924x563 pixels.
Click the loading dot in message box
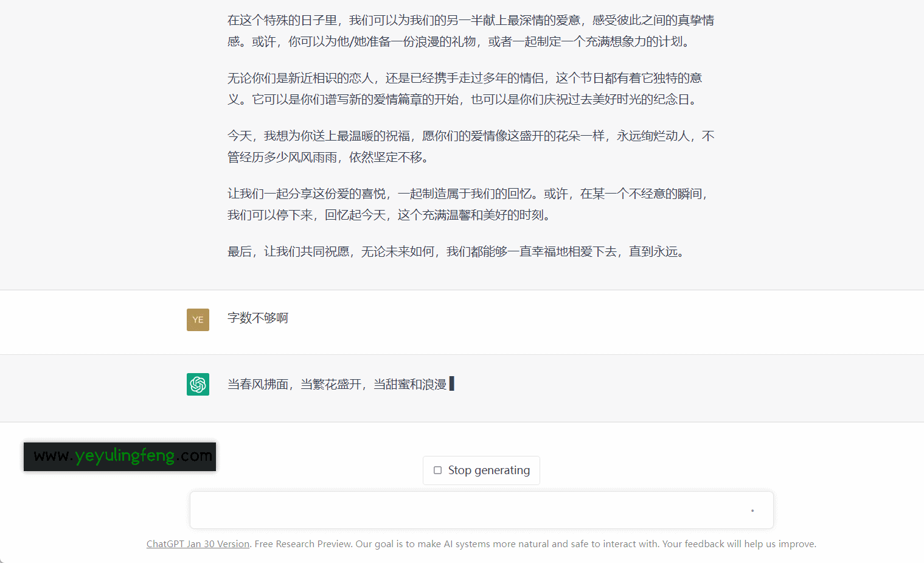(752, 511)
